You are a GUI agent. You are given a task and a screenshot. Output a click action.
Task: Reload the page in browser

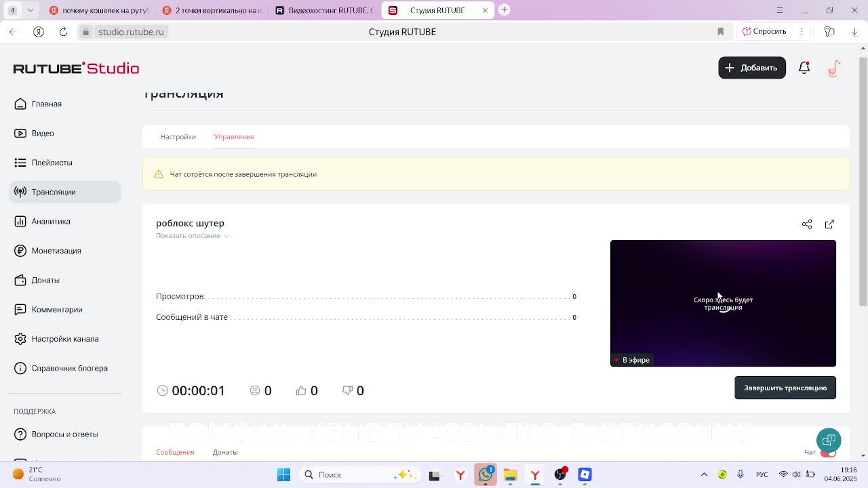63,32
